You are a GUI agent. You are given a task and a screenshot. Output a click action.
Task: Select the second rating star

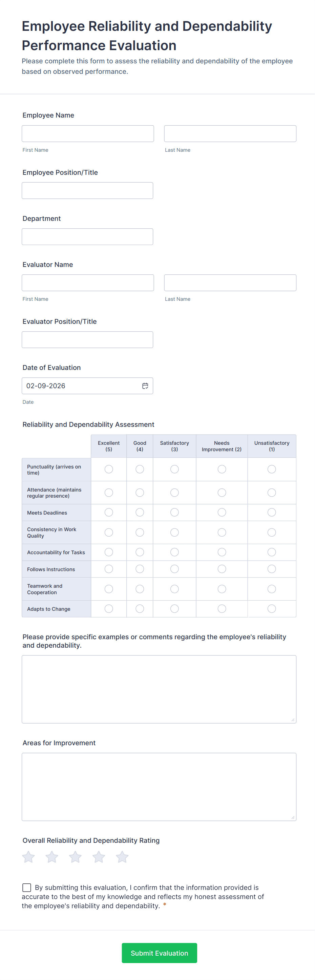click(52, 857)
